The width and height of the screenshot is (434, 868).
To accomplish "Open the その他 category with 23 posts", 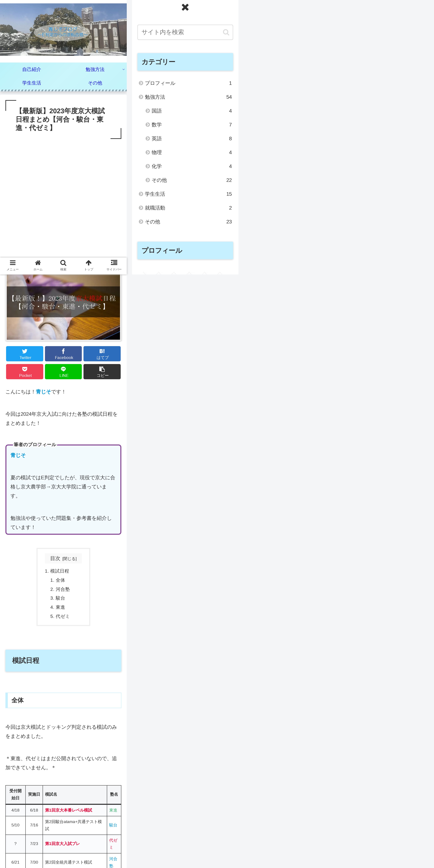I will pos(185,222).
